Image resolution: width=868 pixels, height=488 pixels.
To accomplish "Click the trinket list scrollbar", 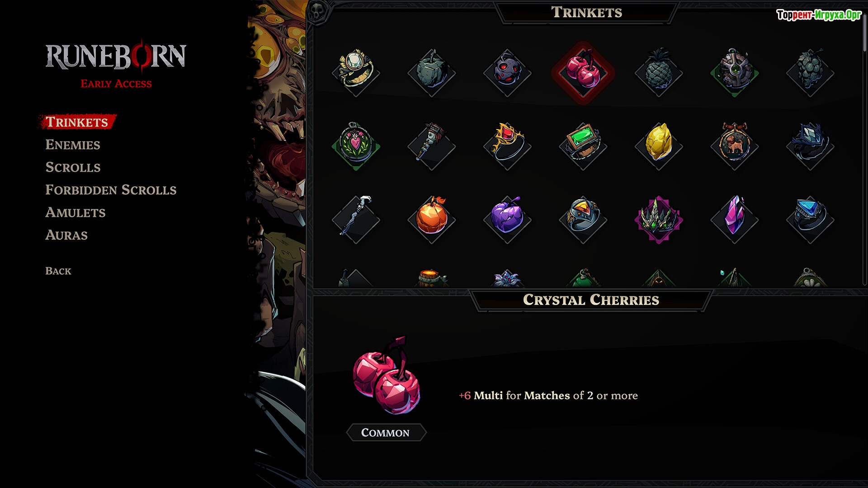I will (x=864, y=149).
